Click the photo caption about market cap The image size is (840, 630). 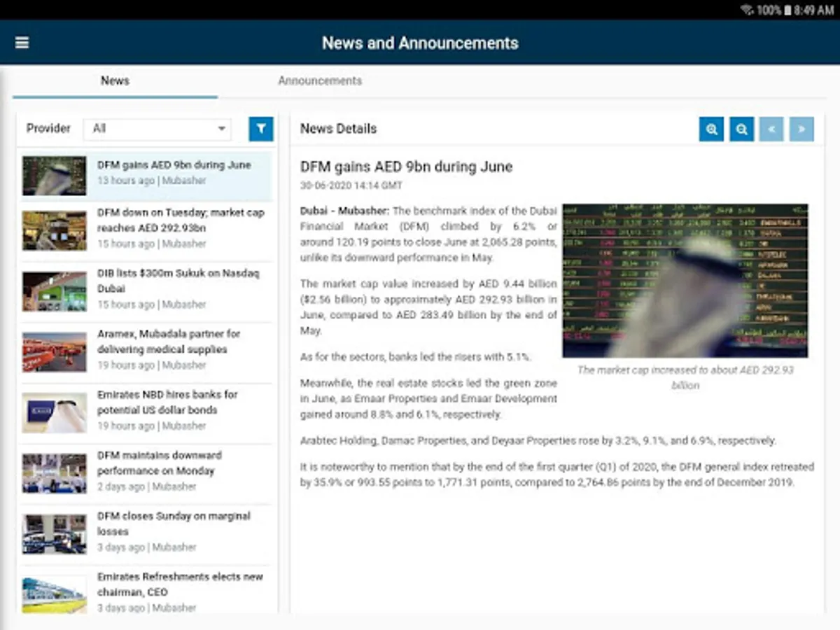click(685, 377)
